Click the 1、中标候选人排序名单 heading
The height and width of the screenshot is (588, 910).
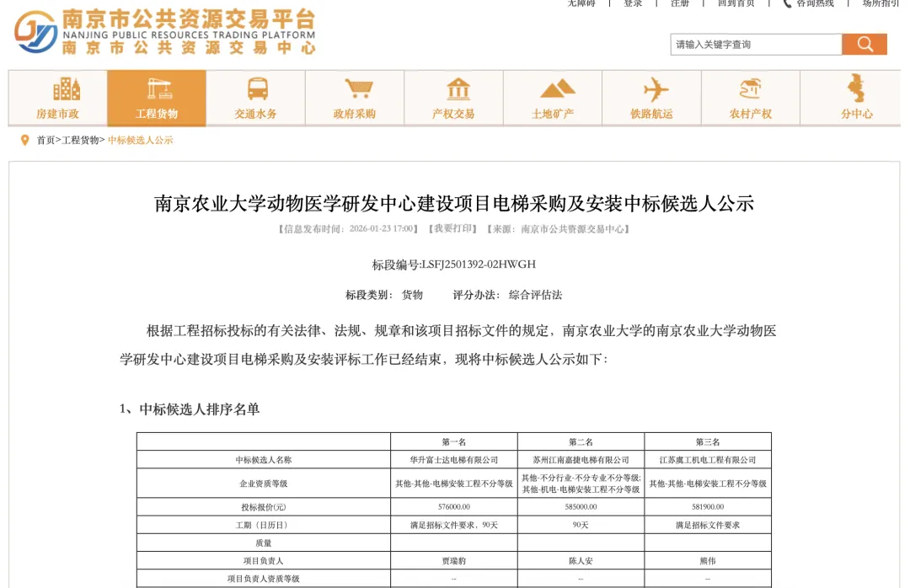click(x=190, y=409)
